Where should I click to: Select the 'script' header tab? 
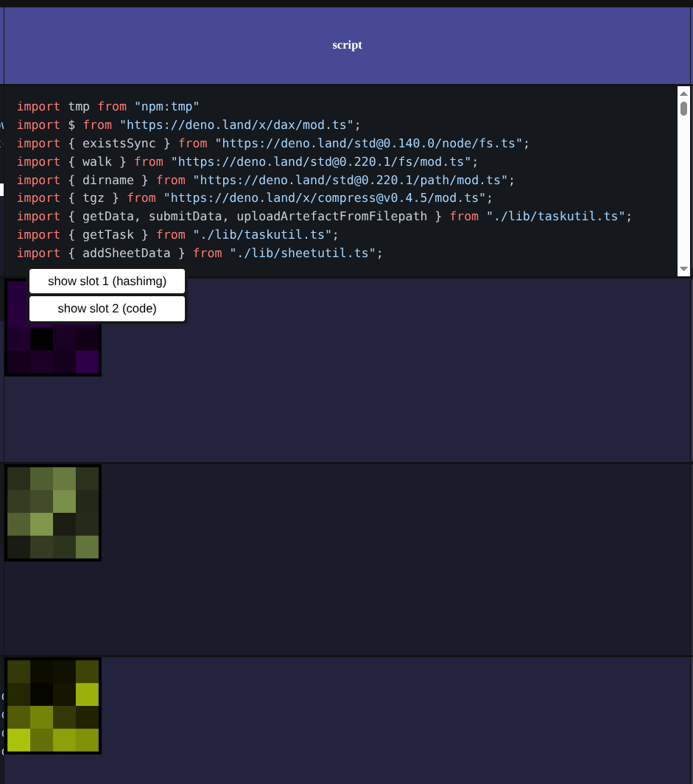point(347,45)
